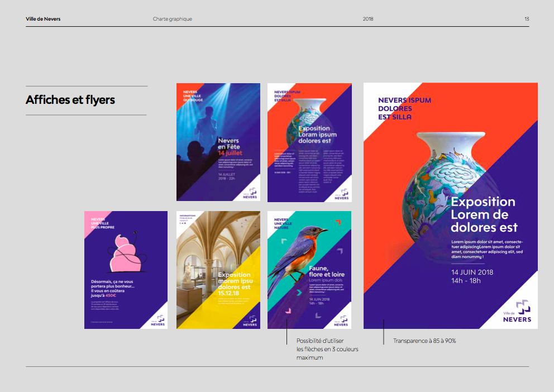The image size is (554, 392).
Task: Open the 'Faune, flore et loire' bird poster
Action: click(x=309, y=270)
